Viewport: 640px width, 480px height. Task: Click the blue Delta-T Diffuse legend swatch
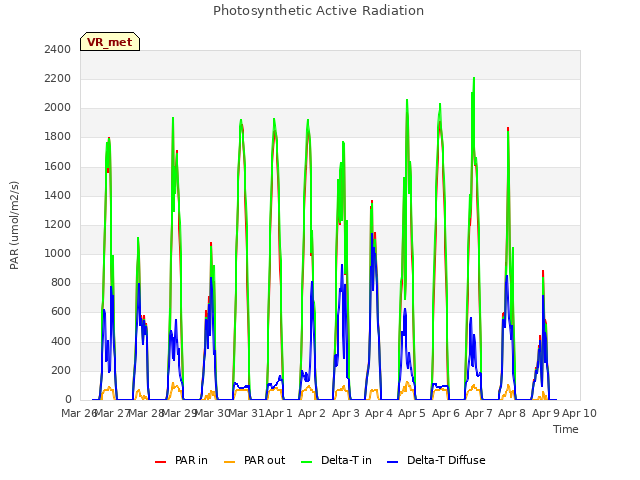[392, 461]
